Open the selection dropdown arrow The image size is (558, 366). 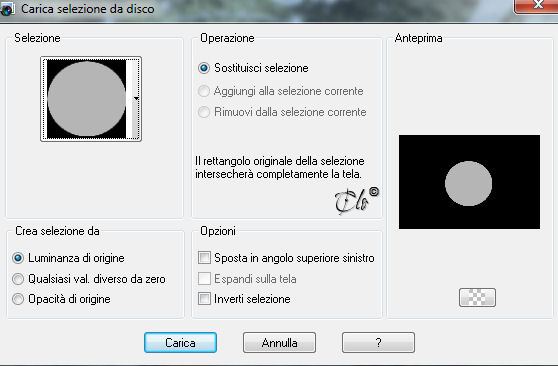[x=136, y=98]
